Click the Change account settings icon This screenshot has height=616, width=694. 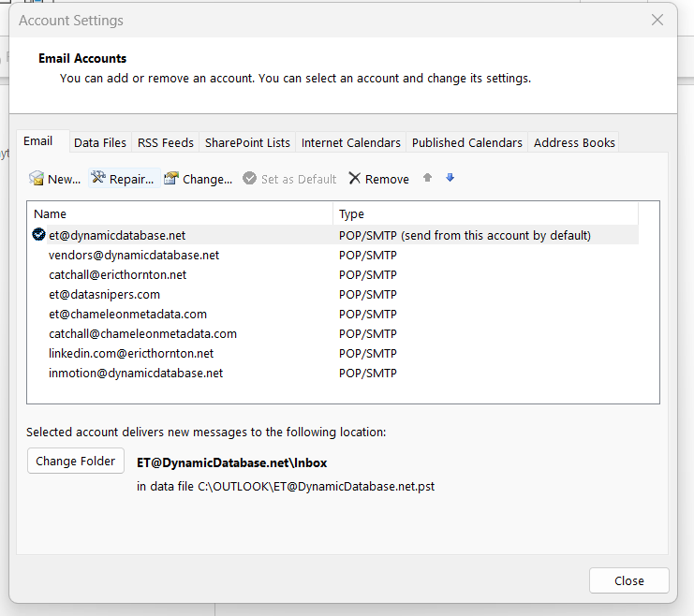pyautogui.click(x=171, y=179)
